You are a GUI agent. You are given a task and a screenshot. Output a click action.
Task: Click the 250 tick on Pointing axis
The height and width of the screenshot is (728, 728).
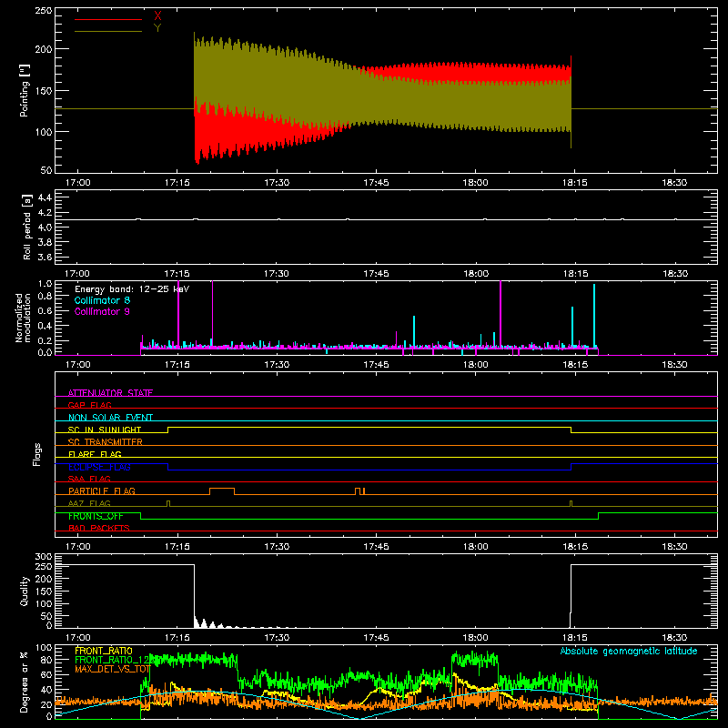(43, 11)
